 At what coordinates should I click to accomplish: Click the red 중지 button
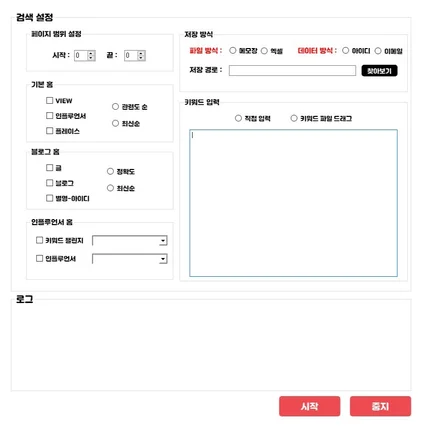380,406
